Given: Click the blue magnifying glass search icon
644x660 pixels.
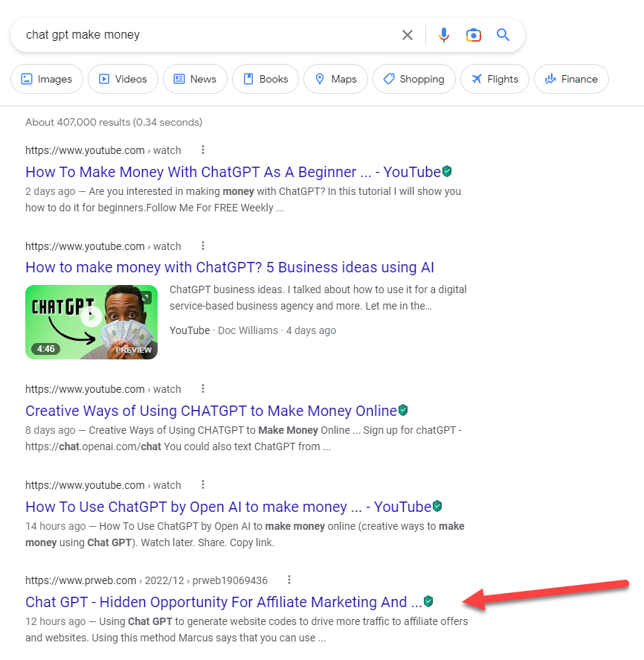Looking at the screenshot, I should coord(503,34).
